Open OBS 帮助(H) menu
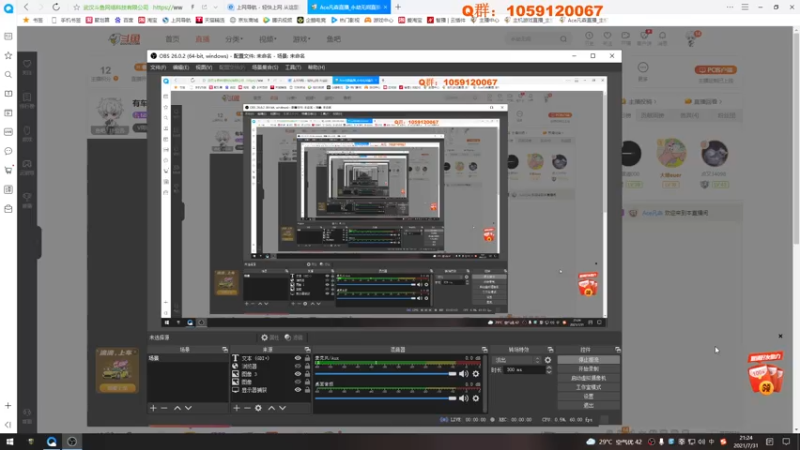Screen dimensions: 800x450 [316, 67]
